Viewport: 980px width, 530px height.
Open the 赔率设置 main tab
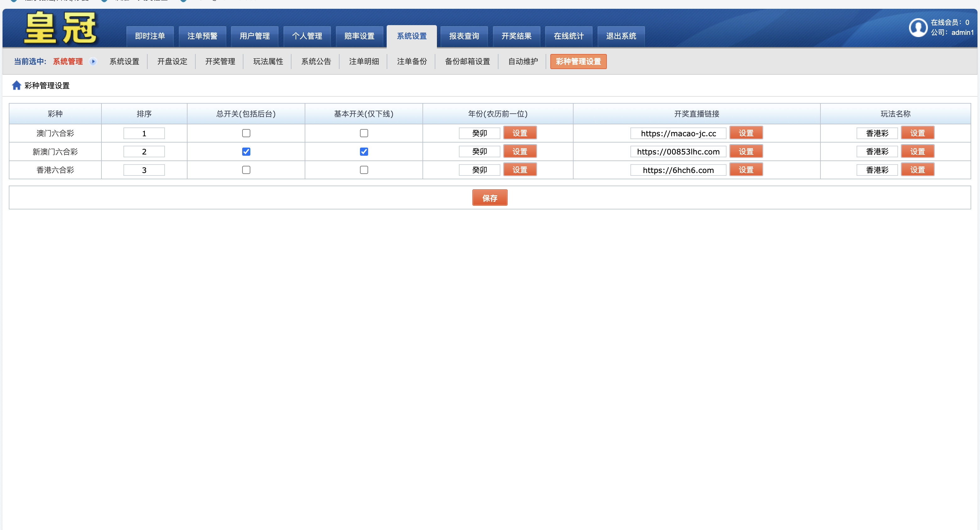(x=359, y=36)
